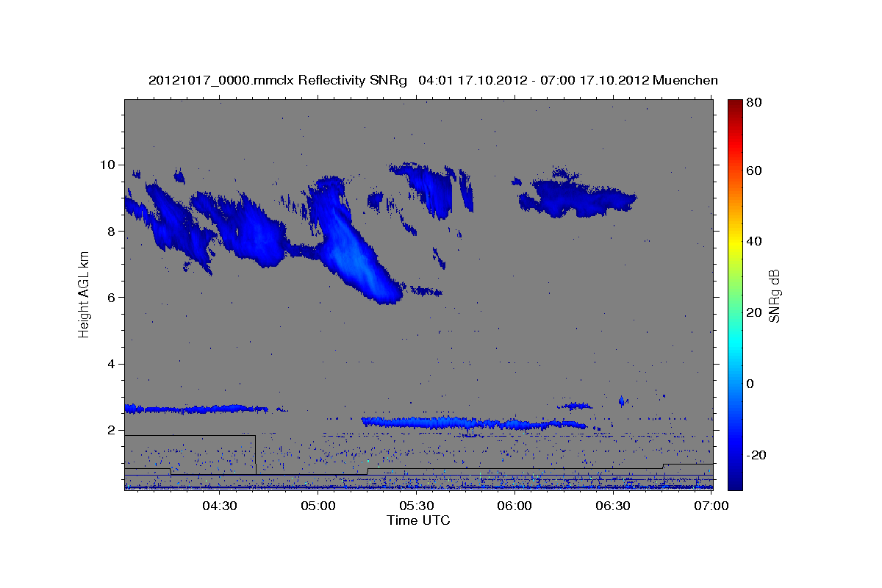Select the 'Height AGL km' axis label

(x=85, y=294)
